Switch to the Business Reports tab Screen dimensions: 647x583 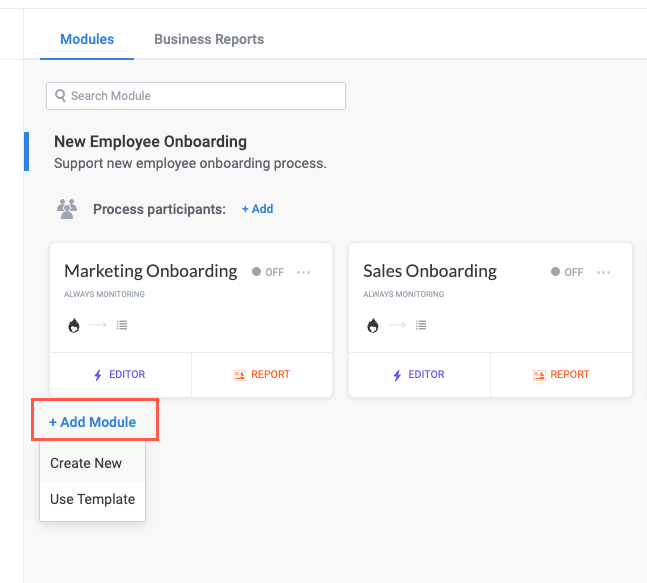point(209,39)
